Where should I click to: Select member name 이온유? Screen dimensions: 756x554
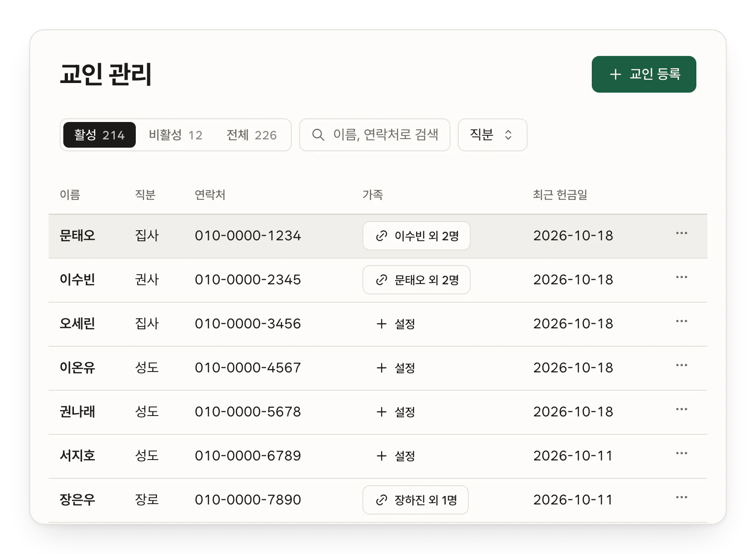[77, 368]
